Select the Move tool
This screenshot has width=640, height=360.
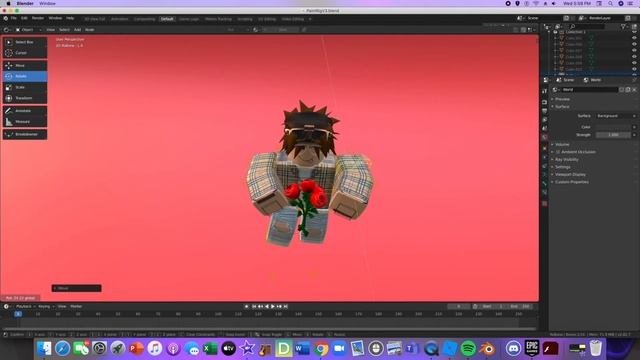25,65
